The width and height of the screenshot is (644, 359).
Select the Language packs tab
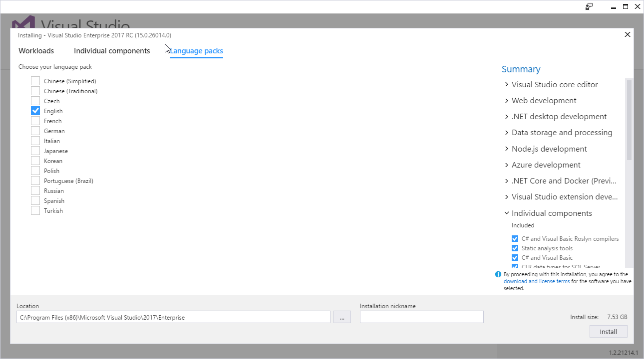(x=196, y=51)
